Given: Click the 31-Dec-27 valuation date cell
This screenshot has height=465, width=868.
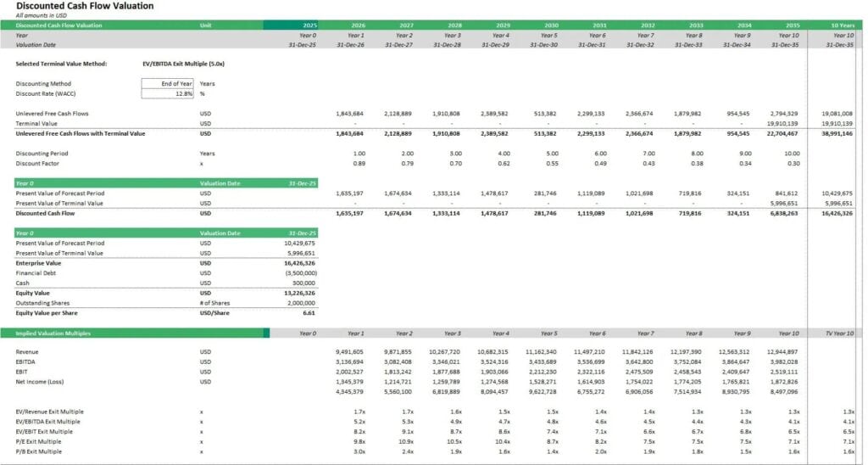Looking at the screenshot, I should click(398, 45).
